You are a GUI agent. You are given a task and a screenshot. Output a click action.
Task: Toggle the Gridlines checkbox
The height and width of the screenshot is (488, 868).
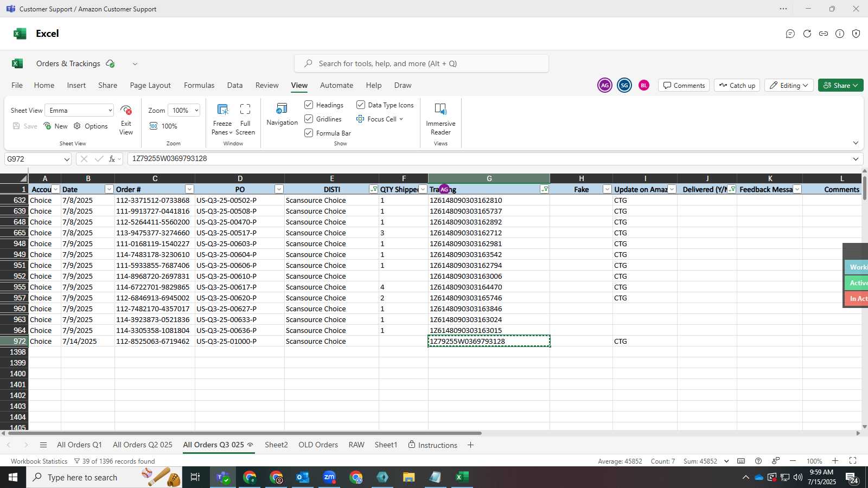point(309,119)
